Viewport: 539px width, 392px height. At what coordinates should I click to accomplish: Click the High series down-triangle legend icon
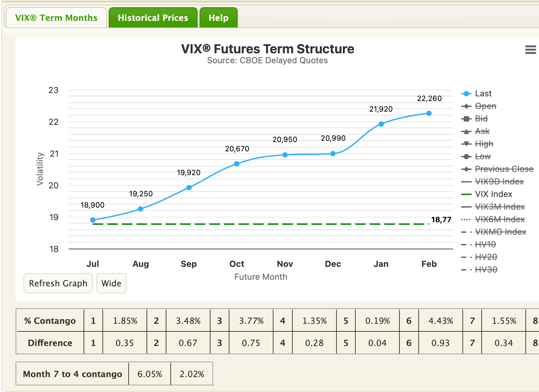point(466,144)
